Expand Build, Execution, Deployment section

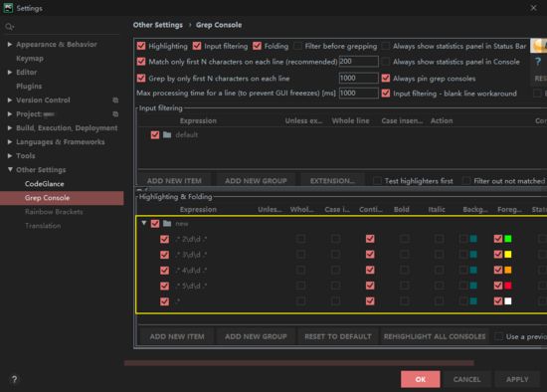[10, 128]
